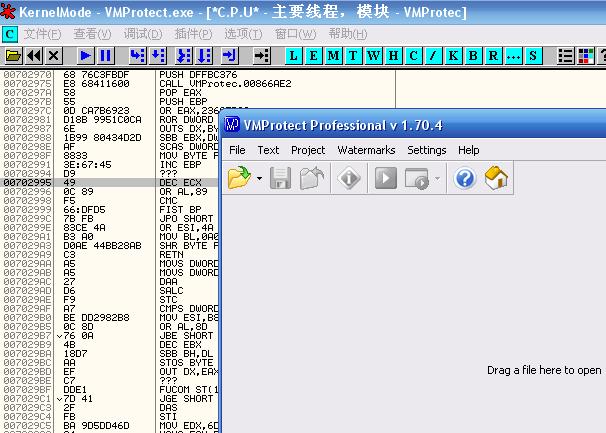Click the VMProtect Professional title bar
The width and height of the screenshot is (606, 433).
coord(414,125)
